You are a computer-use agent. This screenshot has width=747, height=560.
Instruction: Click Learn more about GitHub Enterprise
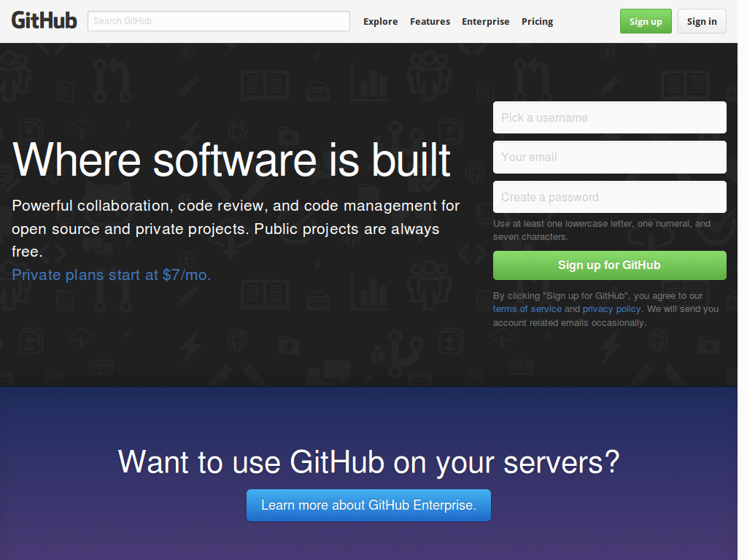(x=368, y=505)
